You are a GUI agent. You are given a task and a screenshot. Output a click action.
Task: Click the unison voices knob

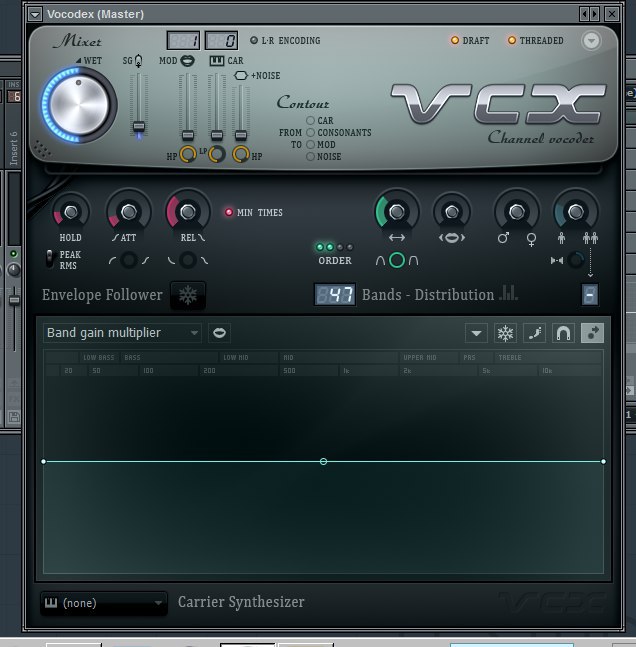pyautogui.click(x=576, y=212)
